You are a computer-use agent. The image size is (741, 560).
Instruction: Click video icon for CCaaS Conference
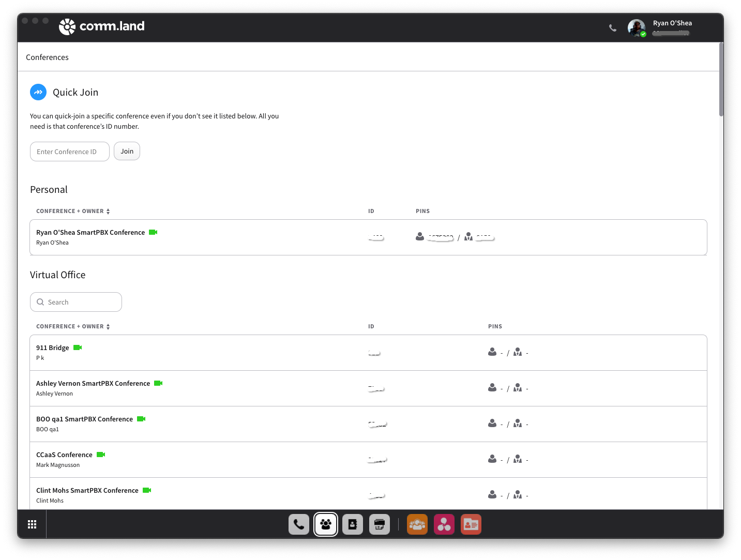[x=101, y=455]
